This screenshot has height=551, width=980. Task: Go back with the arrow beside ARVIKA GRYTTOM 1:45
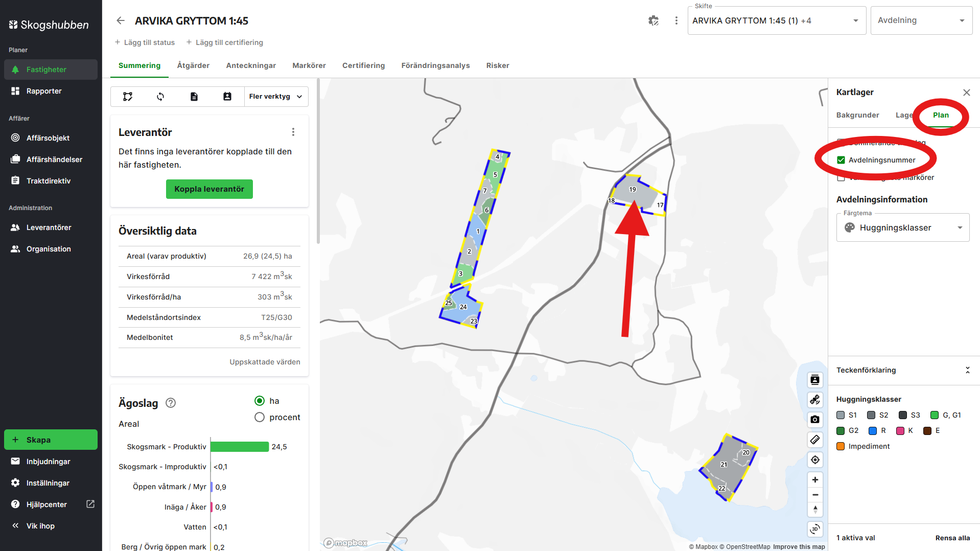(x=121, y=20)
